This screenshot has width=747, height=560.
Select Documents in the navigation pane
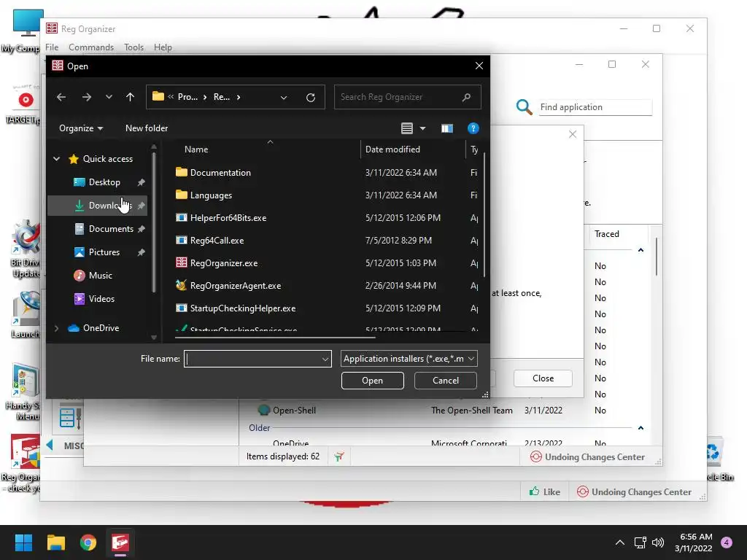coord(111,228)
